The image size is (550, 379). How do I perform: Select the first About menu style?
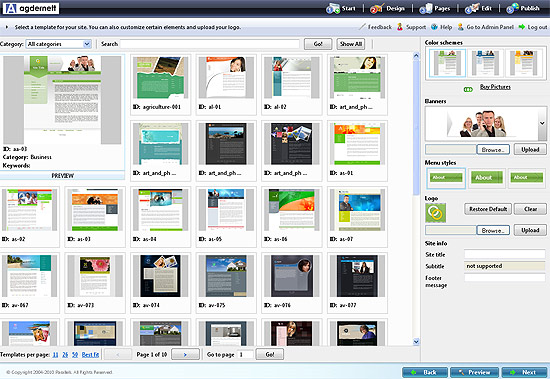click(x=447, y=178)
